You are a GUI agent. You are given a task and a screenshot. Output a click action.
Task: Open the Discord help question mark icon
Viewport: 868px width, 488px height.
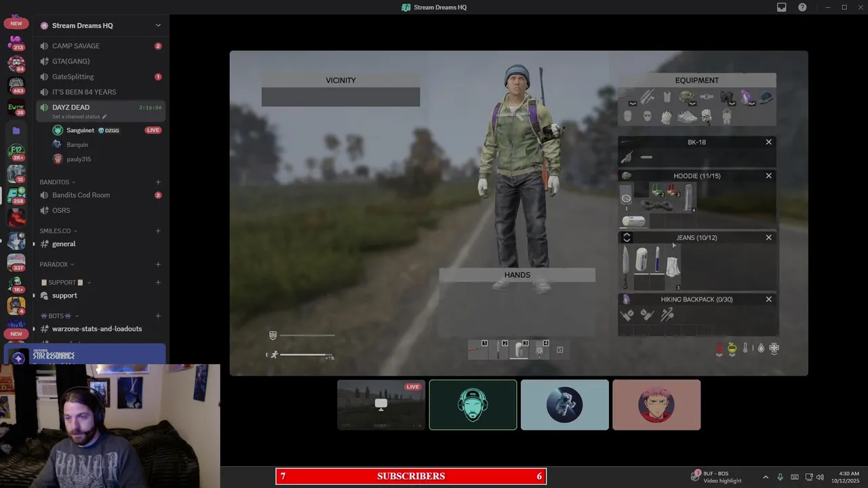[x=802, y=7]
